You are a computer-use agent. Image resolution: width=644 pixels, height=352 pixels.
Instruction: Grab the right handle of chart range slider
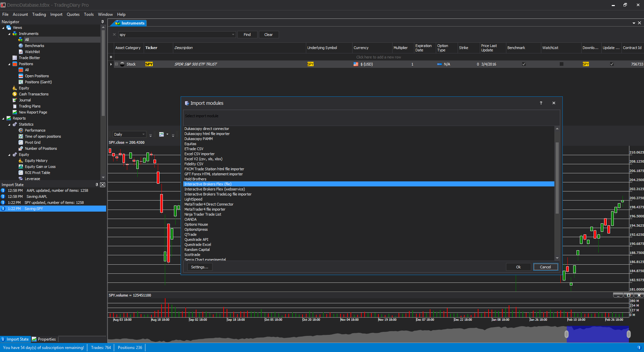pos(629,334)
